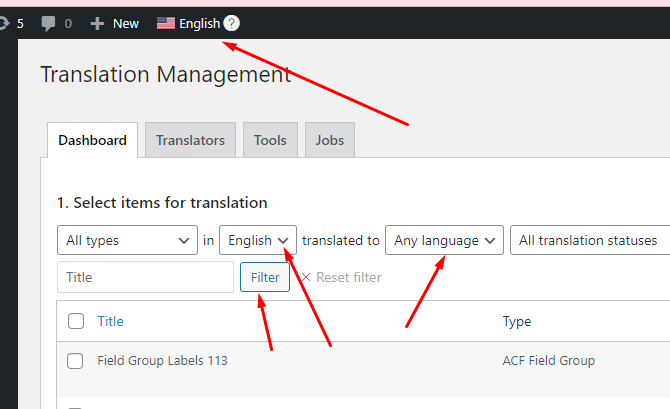Viewport: 670px width, 409px height.
Task: Open the All types dropdown
Action: 127,240
